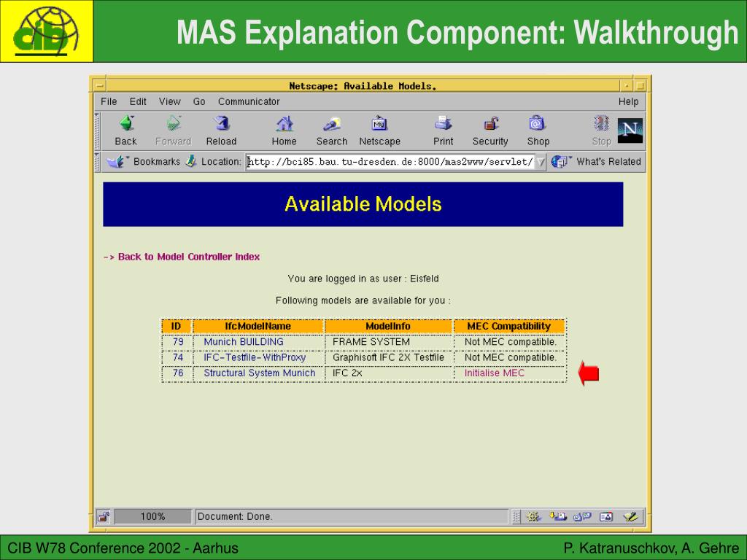747x560 pixels.
Task: Open Composer from the component bar icon
Action: coord(631,516)
